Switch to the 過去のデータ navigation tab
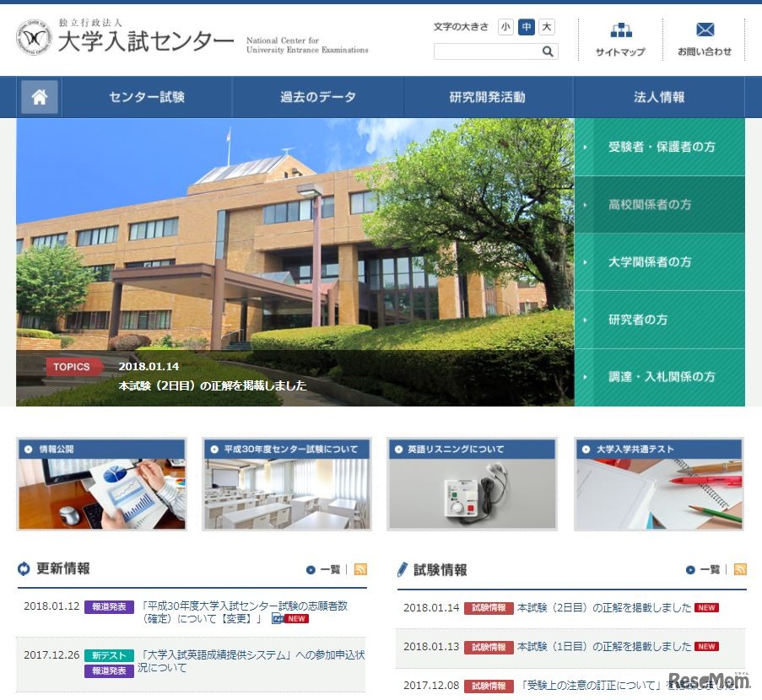Screen dimensions: 762x700 pos(316,96)
